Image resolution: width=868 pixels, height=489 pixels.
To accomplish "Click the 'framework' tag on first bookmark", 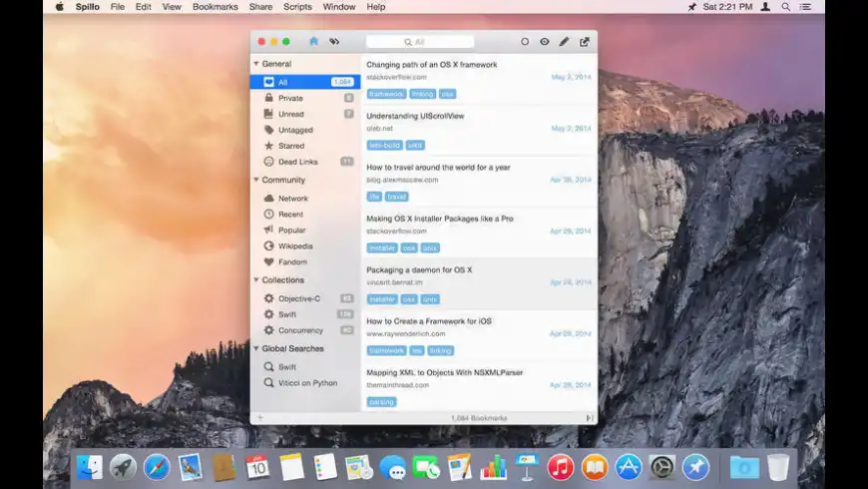I will coord(386,94).
